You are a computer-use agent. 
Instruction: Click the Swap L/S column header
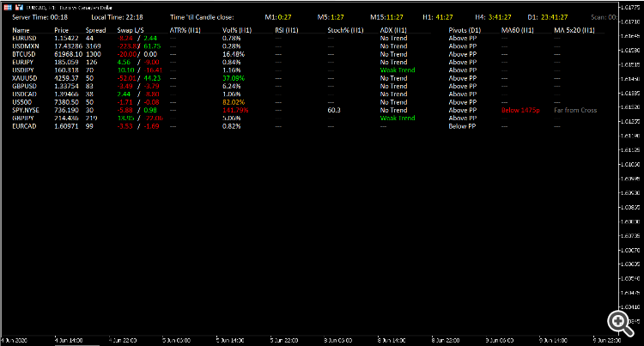pos(131,30)
